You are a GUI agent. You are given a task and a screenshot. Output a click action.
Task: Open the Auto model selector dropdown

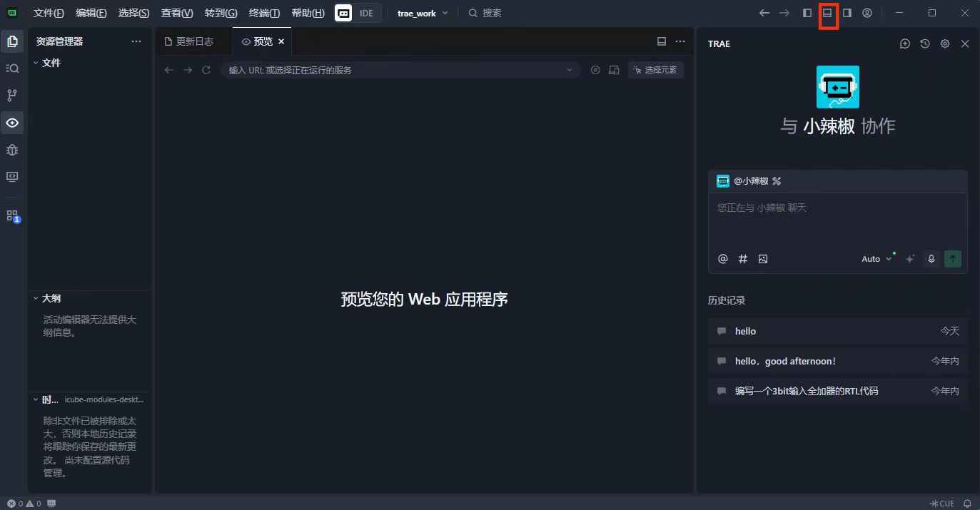click(x=877, y=259)
